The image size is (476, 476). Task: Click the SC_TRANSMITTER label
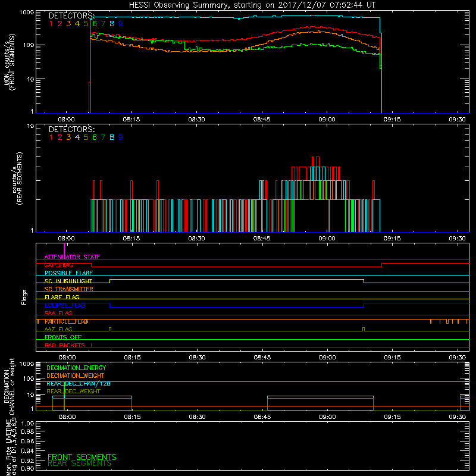tap(69, 289)
